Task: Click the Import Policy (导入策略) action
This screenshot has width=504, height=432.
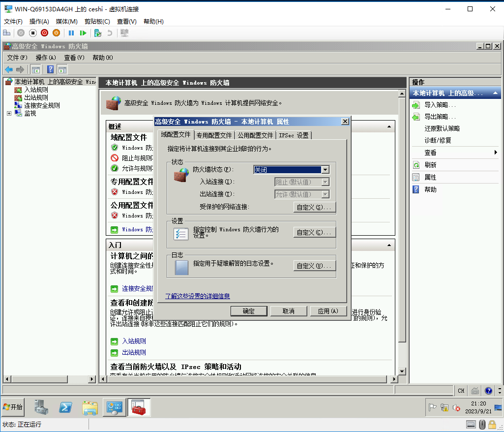Action: pyautogui.click(x=440, y=105)
